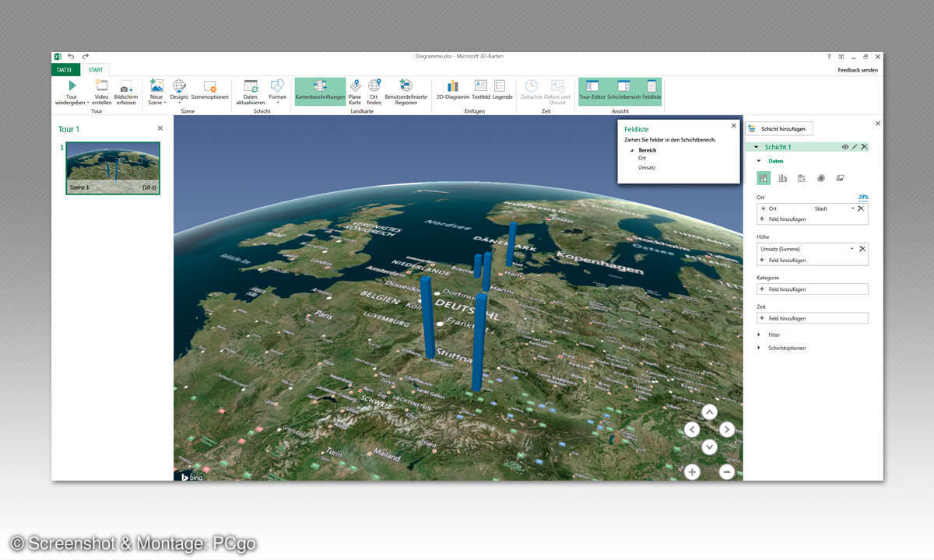Select stacked column chart type

(x=764, y=178)
